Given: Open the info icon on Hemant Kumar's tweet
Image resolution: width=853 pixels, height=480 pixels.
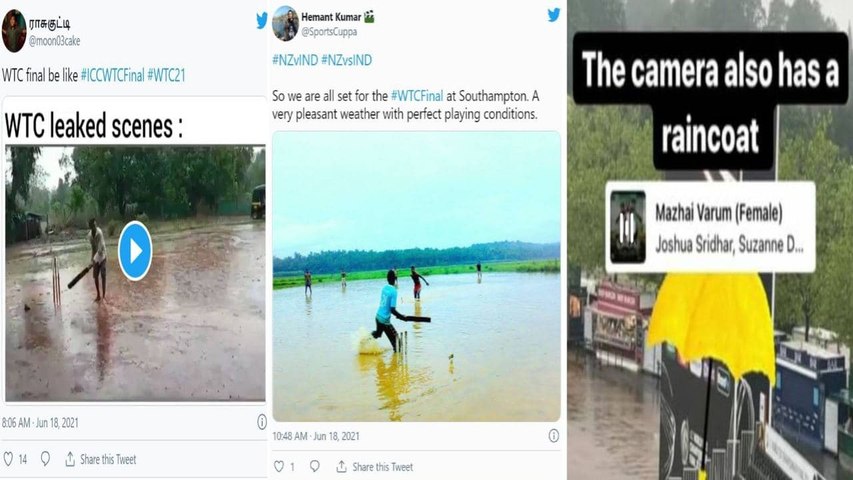Looking at the screenshot, I should pos(553,436).
